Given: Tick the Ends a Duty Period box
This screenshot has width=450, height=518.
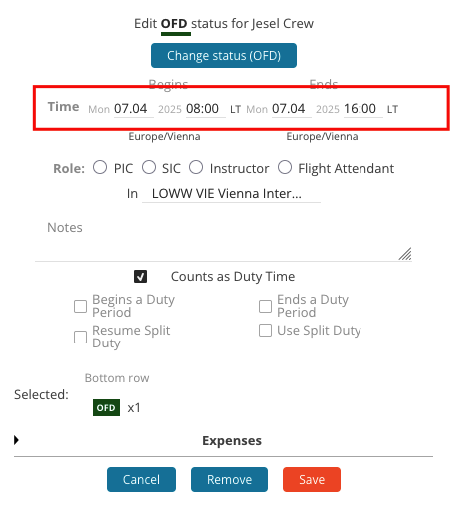Looking at the screenshot, I should 265,306.
